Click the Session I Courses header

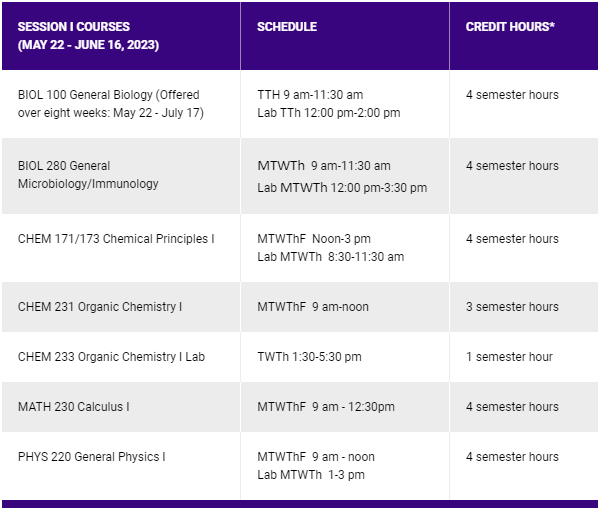click(x=88, y=36)
